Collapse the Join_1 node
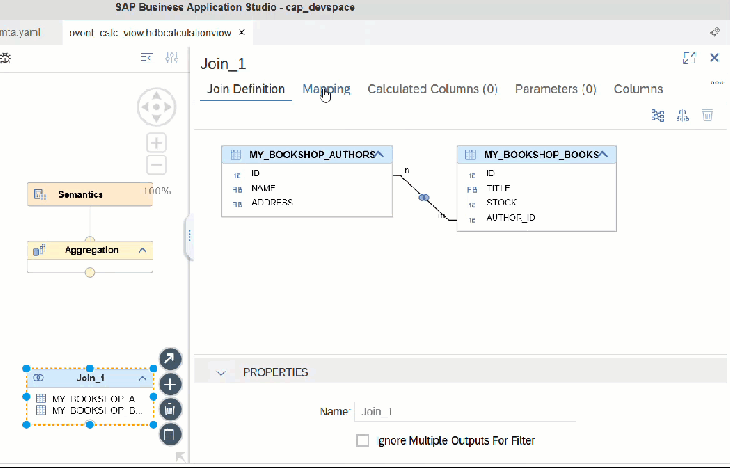This screenshot has width=730, height=468. [142, 379]
